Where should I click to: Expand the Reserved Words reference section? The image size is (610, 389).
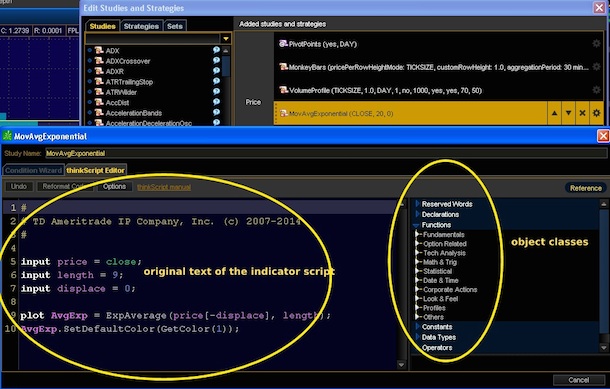tap(417, 203)
